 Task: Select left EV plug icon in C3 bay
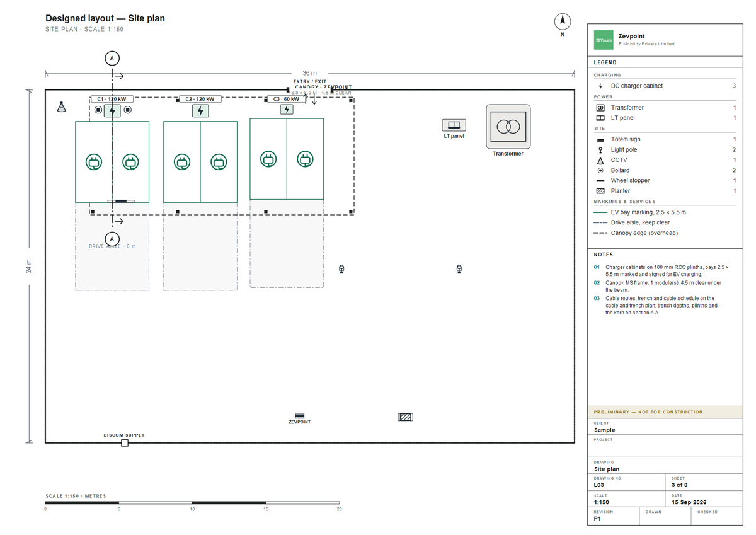pyautogui.click(x=269, y=159)
